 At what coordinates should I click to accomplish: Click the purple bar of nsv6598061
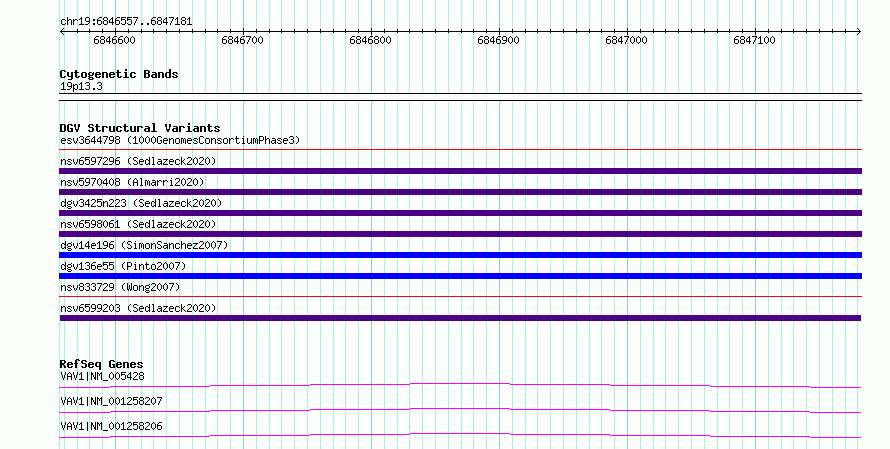tap(460, 234)
